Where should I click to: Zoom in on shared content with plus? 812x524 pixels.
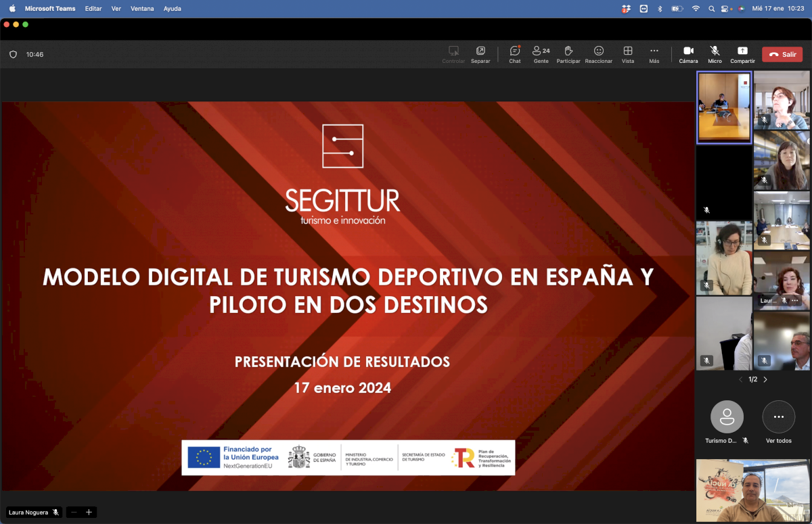pyautogui.click(x=89, y=513)
